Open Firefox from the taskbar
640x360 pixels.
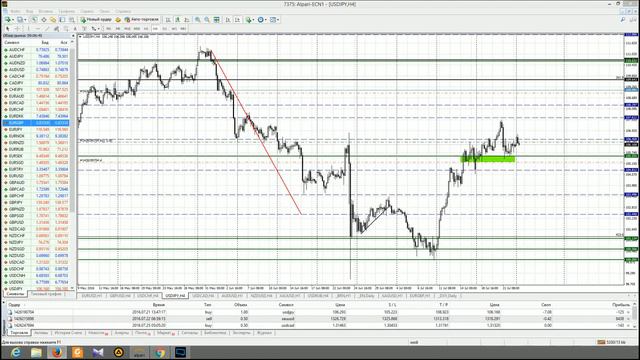click(57, 352)
